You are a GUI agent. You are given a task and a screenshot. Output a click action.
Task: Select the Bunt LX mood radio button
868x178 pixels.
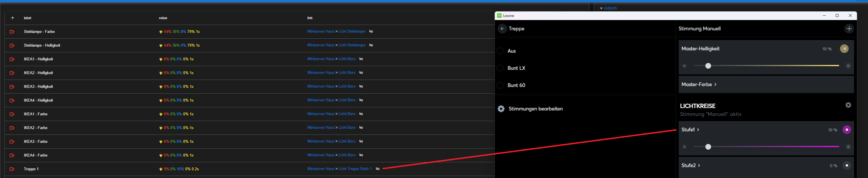(500, 68)
